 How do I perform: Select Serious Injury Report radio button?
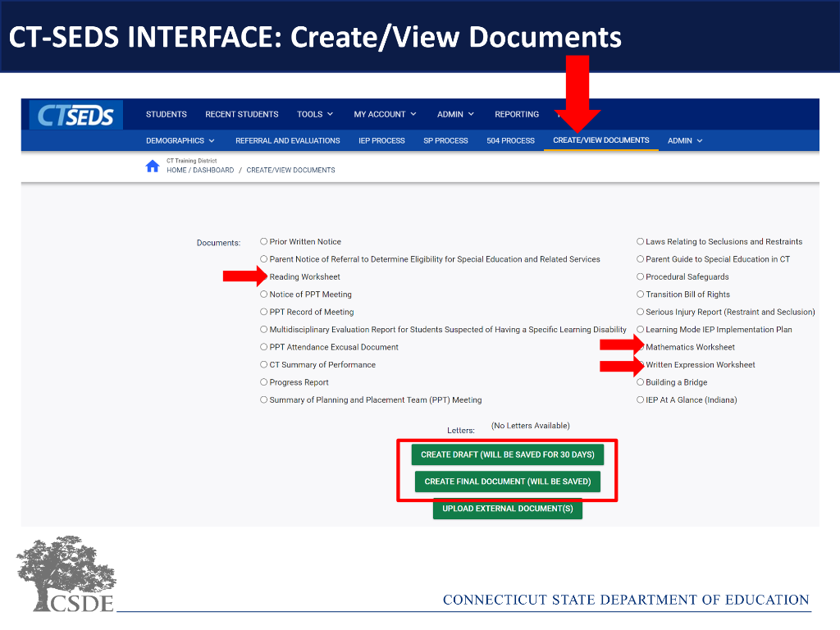coord(640,312)
